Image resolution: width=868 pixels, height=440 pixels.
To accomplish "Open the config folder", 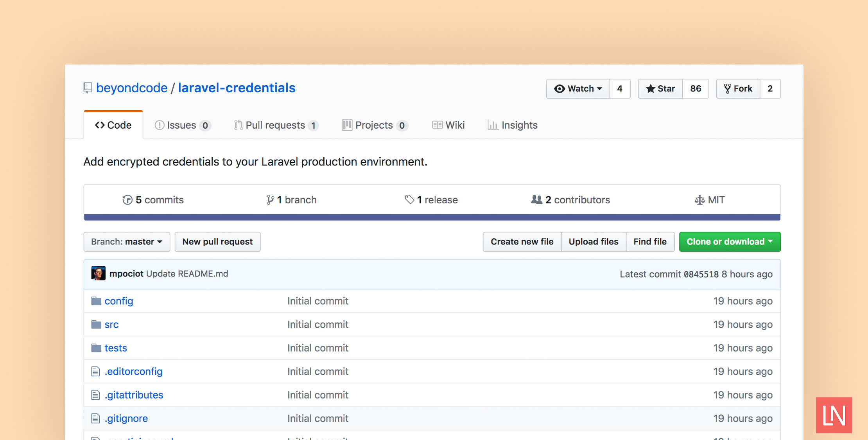I will (x=119, y=301).
